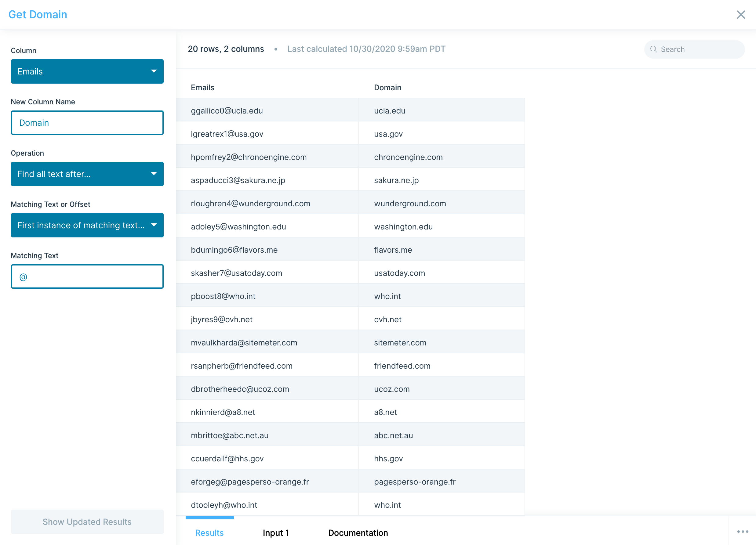Open the First instance of matching text dropdown
This screenshot has width=756, height=545.
point(87,225)
